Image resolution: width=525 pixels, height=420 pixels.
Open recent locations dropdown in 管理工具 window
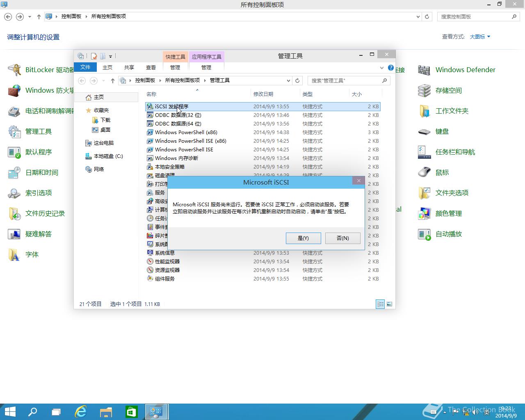point(103,81)
